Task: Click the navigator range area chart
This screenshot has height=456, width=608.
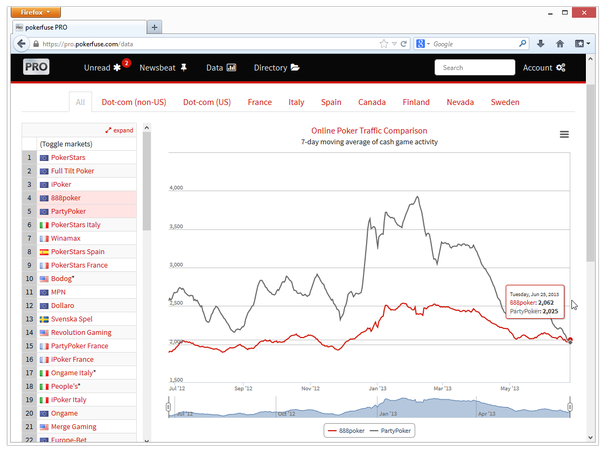Action: point(369,407)
